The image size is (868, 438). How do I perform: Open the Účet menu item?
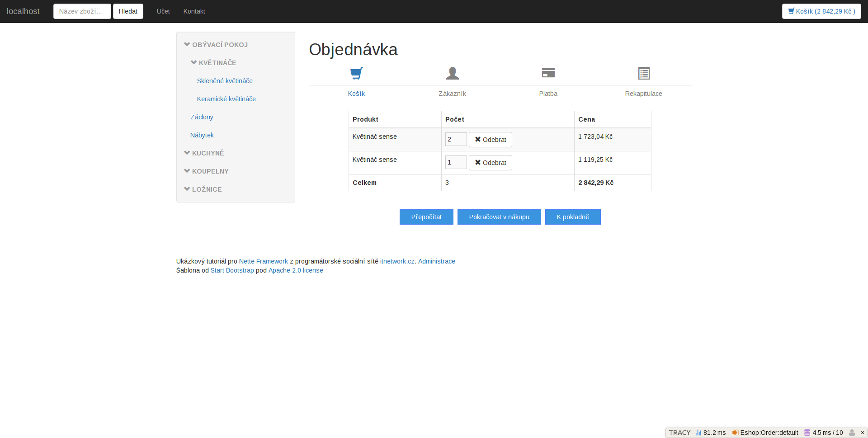pos(163,11)
